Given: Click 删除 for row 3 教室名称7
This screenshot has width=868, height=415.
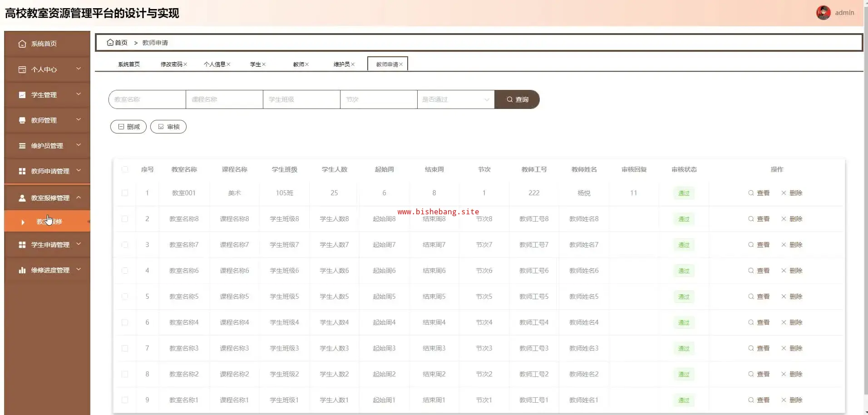Looking at the screenshot, I should [x=792, y=245].
